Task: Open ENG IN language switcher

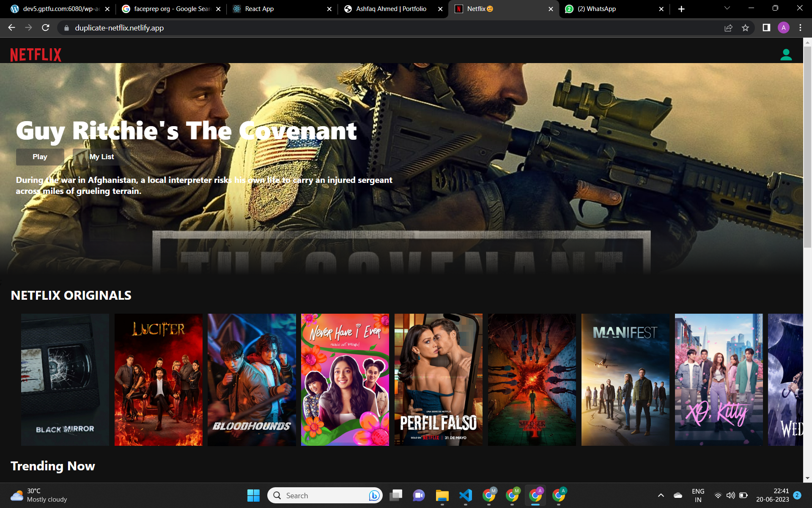Action: [698, 495]
